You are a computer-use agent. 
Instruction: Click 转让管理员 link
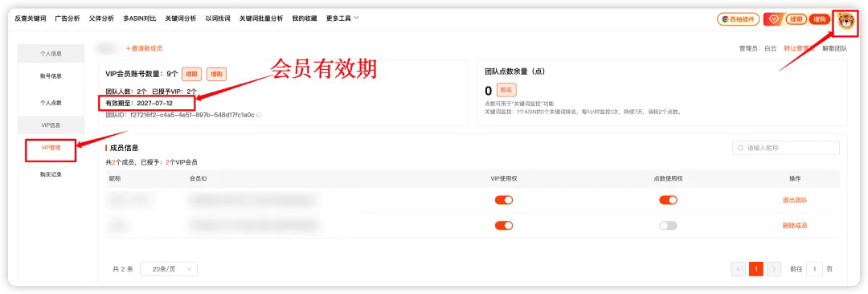pos(800,49)
